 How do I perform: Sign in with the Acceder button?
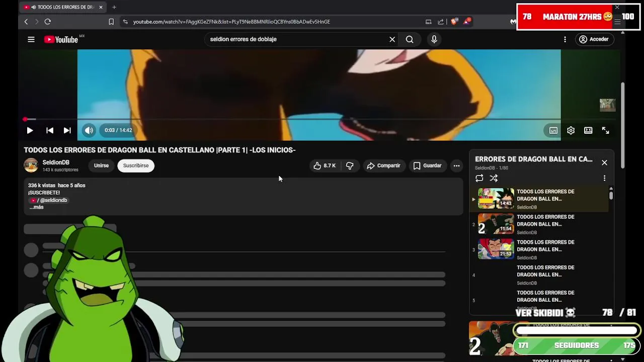click(x=594, y=39)
